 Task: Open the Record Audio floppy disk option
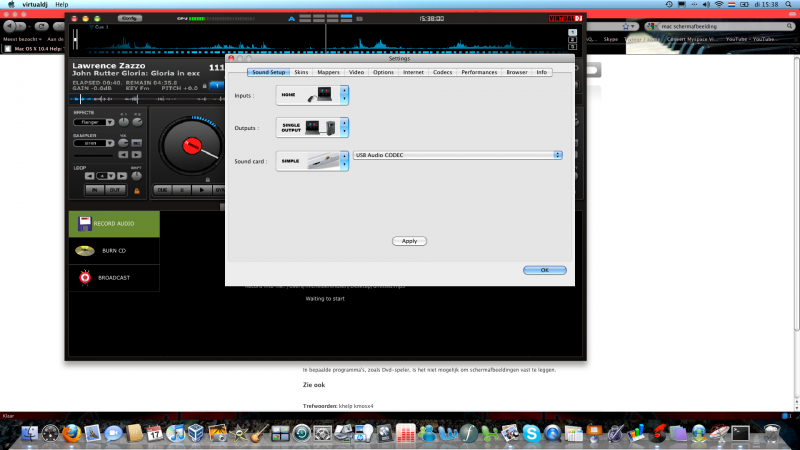114,223
